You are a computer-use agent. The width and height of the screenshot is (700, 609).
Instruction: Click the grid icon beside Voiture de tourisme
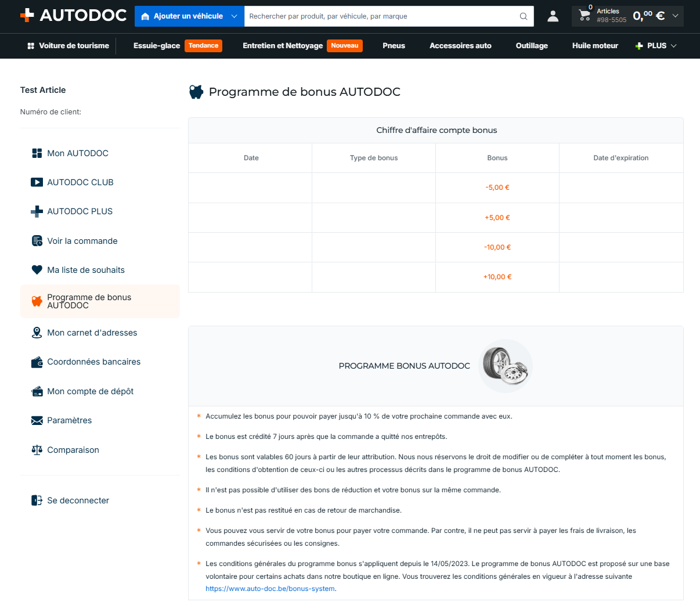[31, 46]
